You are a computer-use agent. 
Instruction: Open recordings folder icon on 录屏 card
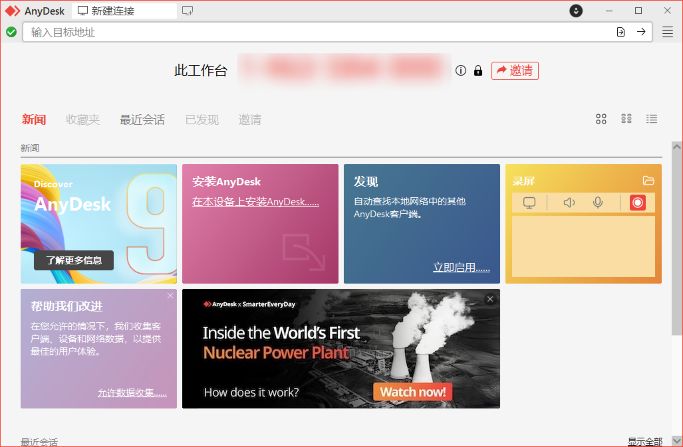tap(648, 180)
